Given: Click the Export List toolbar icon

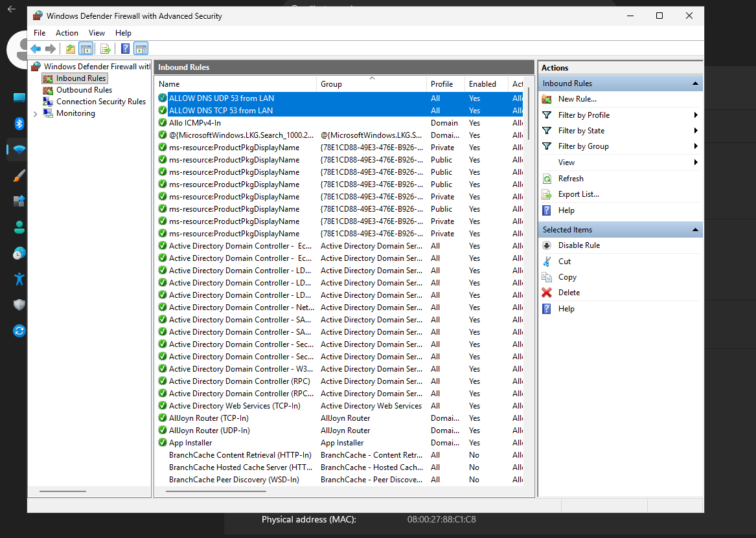Looking at the screenshot, I should coord(105,49).
